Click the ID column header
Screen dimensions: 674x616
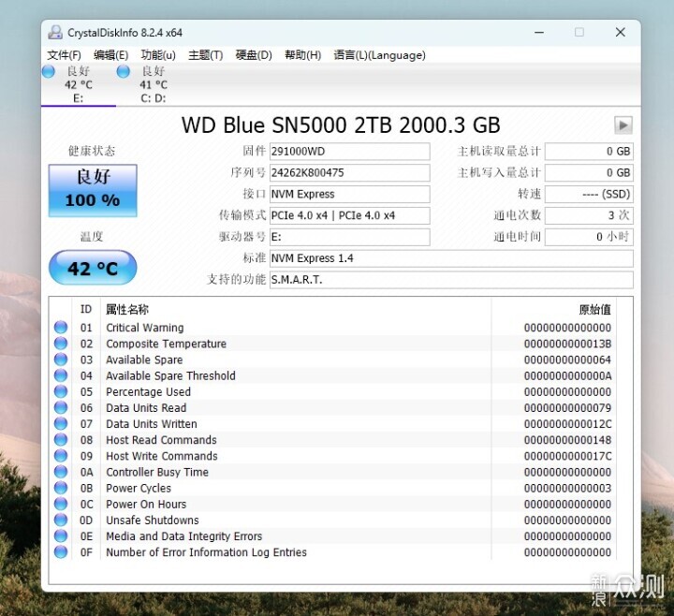[x=86, y=309]
